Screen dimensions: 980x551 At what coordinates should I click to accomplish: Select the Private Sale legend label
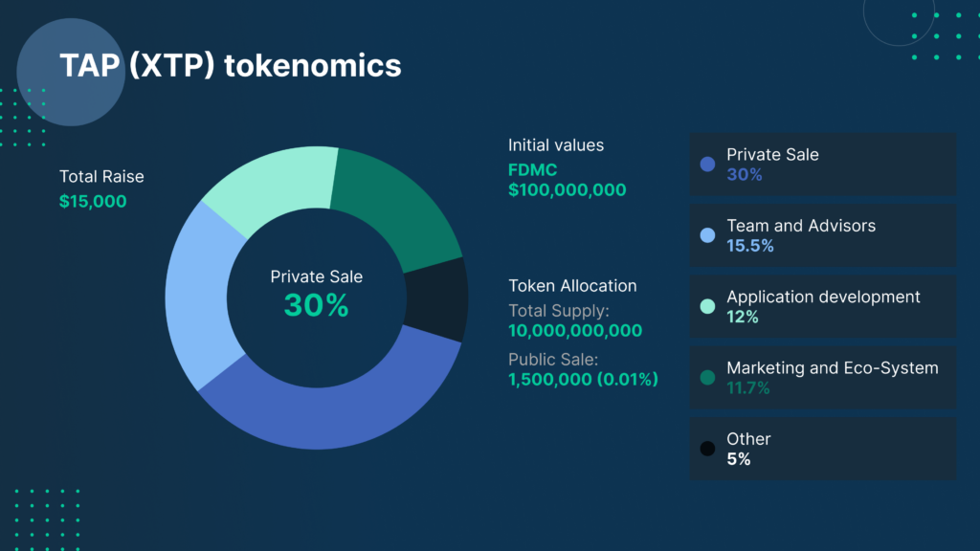coord(772,155)
